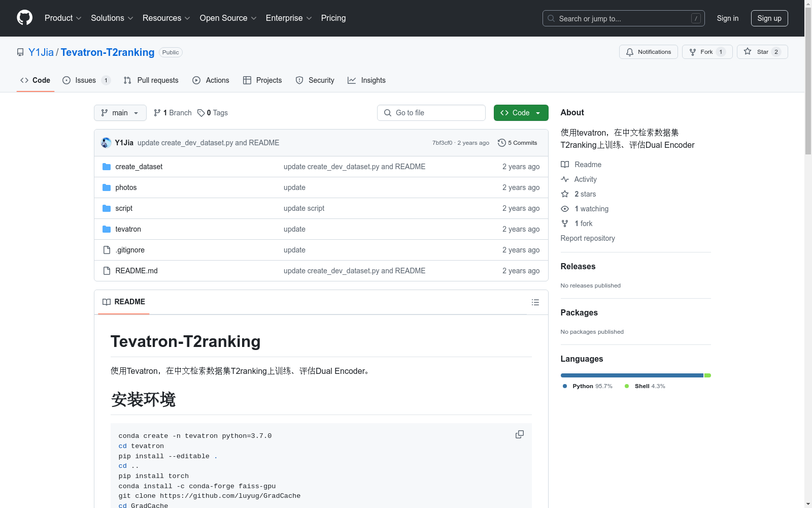The width and height of the screenshot is (812, 508).
Task: Click the Sign up button
Action: click(769, 18)
